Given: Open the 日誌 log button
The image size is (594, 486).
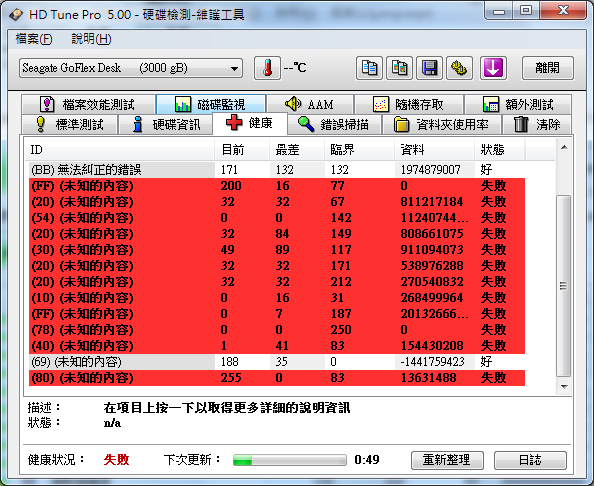Looking at the screenshot, I should (530, 460).
